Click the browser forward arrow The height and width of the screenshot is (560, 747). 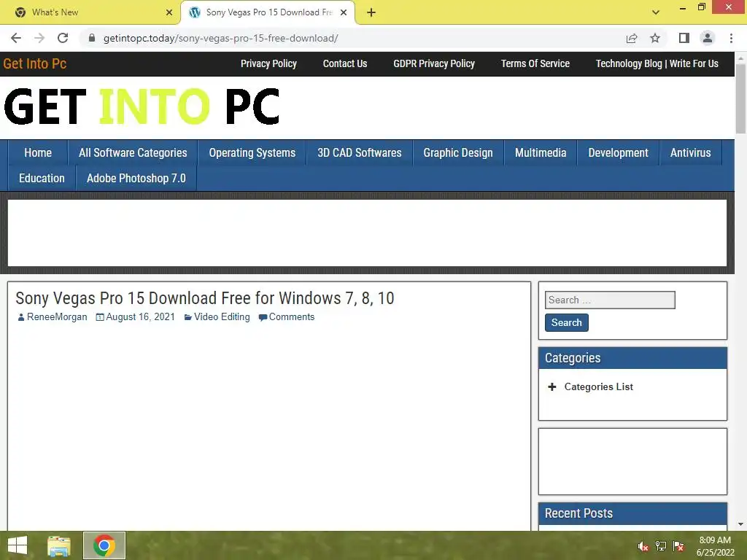coord(39,38)
